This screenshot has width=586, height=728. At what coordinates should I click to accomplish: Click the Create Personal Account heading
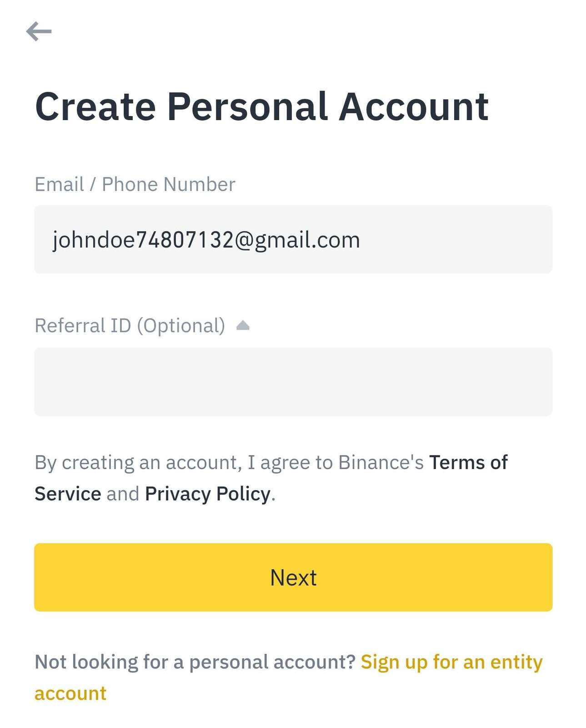coord(261,107)
